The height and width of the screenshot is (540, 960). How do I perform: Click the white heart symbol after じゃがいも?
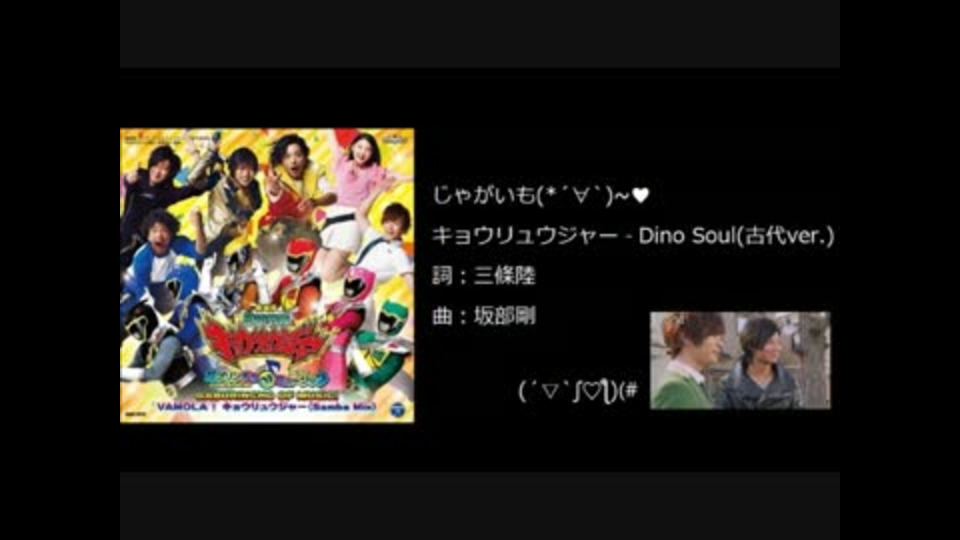[640, 195]
